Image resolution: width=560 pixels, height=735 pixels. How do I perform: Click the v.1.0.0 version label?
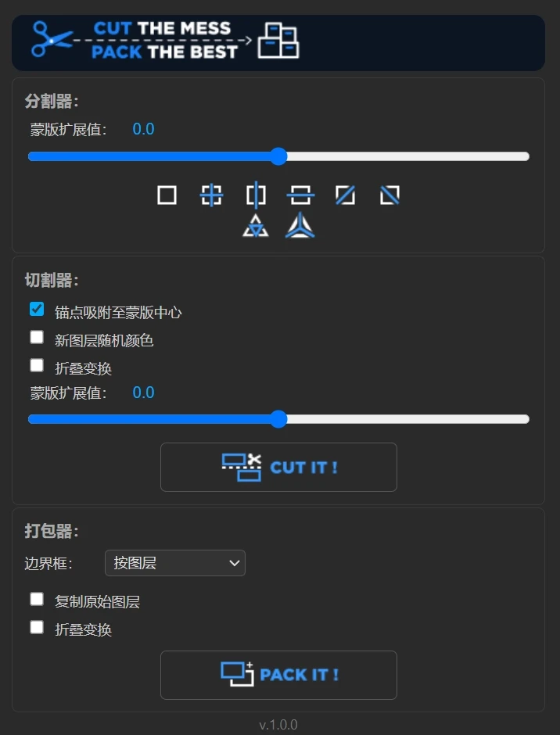[x=279, y=724]
